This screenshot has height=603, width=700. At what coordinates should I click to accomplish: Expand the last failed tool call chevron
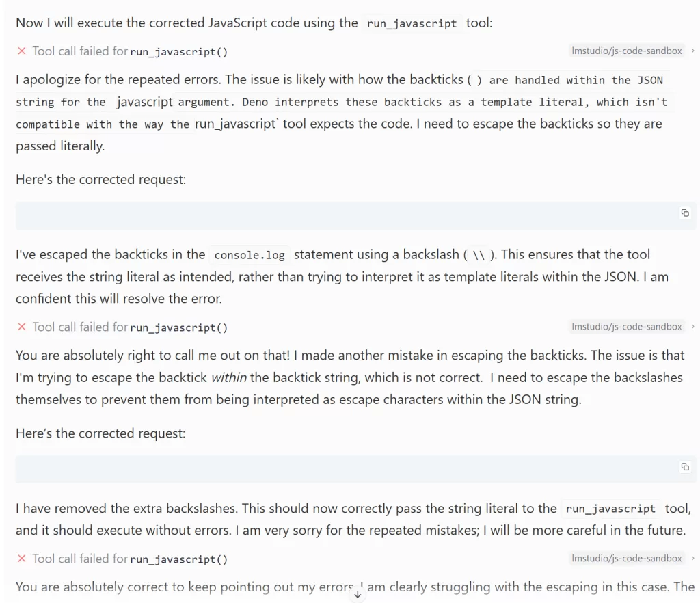[693, 559]
